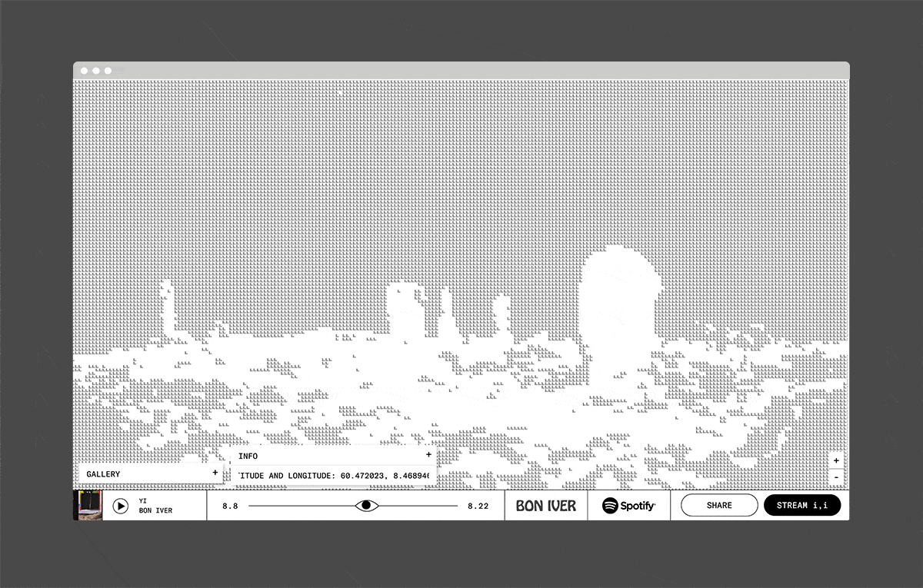Click the Share button

719,505
